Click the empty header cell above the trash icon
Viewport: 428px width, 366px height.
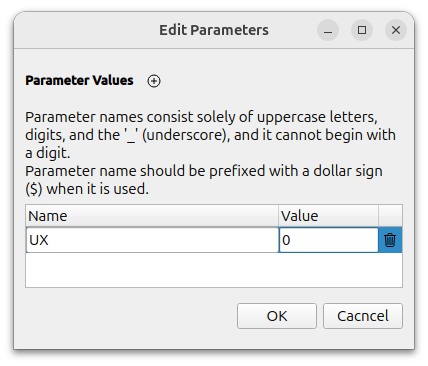390,216
